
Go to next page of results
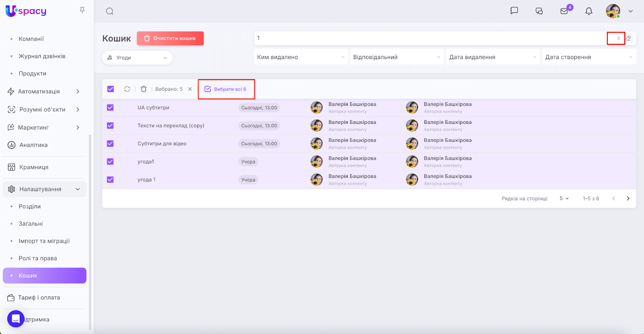628,198
